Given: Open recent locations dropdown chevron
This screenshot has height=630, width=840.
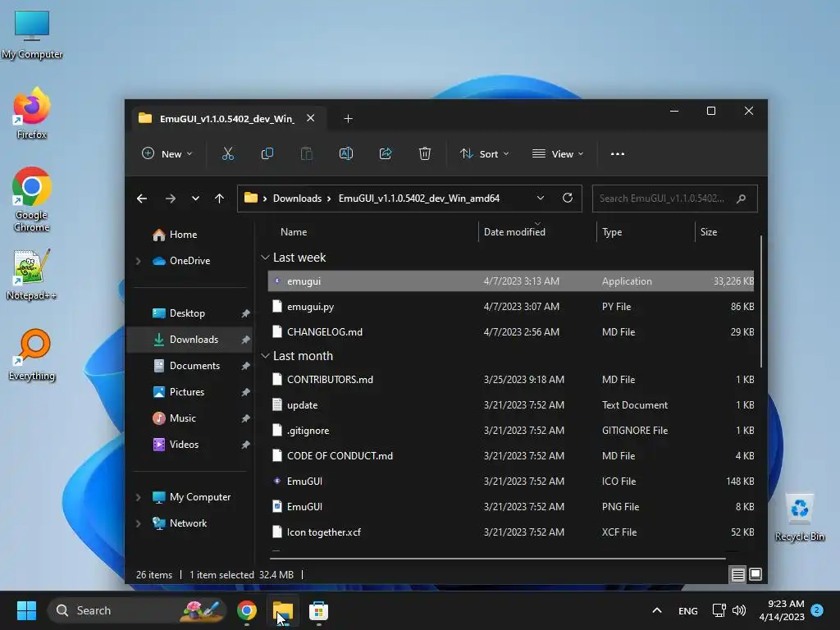Looking at the screenshot, I should point(195,199).
